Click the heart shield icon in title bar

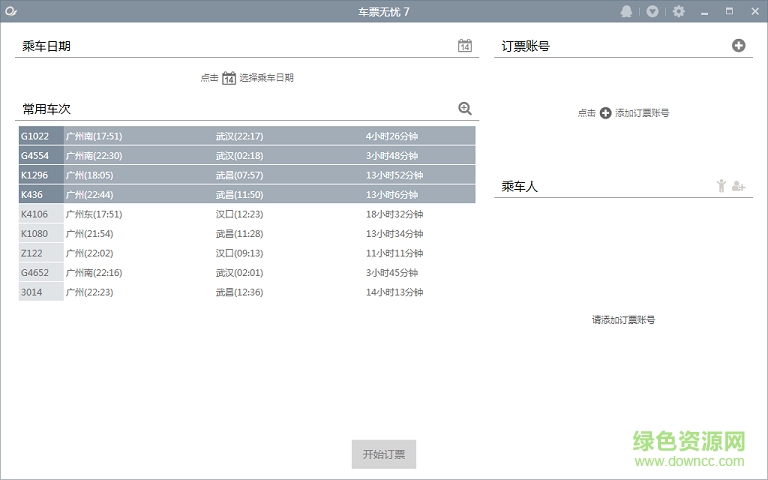pyautogui.click(x=652, y=11)
